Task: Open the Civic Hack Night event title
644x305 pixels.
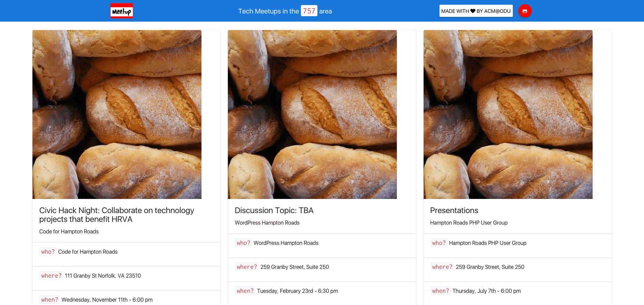Action: pyautogui.click(x=116, y=214)
